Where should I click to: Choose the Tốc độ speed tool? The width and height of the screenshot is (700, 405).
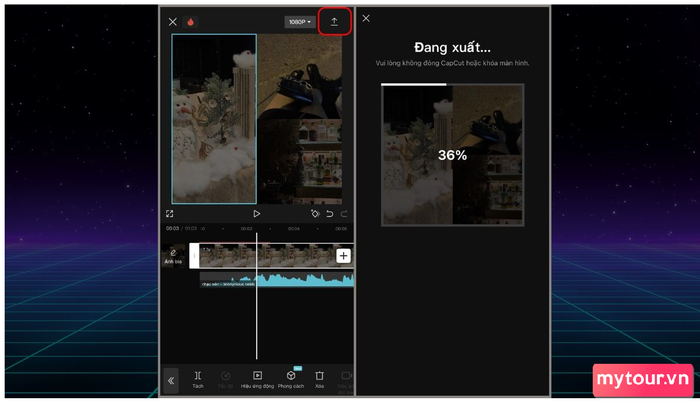point(225,380)
